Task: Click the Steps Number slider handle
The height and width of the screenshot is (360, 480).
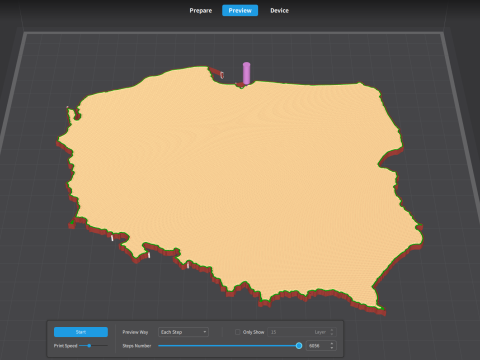Action: tap(299, 346)
